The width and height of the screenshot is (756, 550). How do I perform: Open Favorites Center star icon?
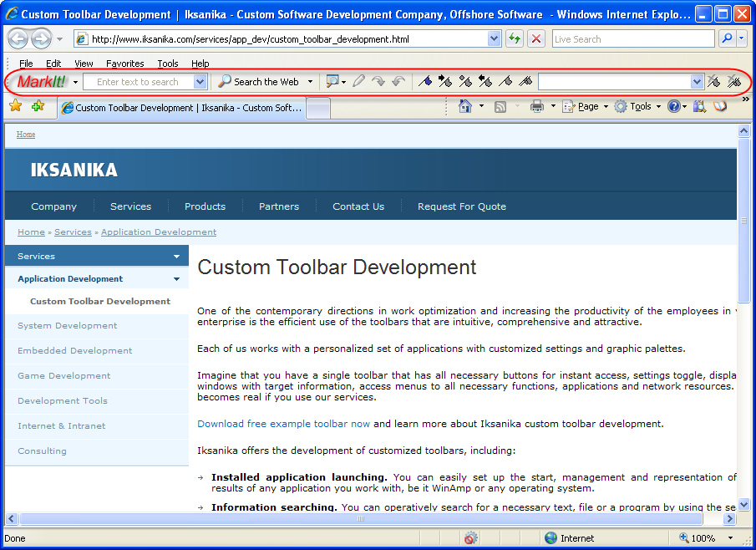(x=15, y=105)
